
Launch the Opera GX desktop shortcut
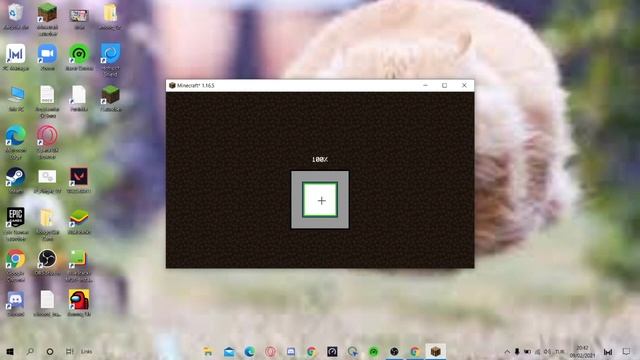(47, 136)
